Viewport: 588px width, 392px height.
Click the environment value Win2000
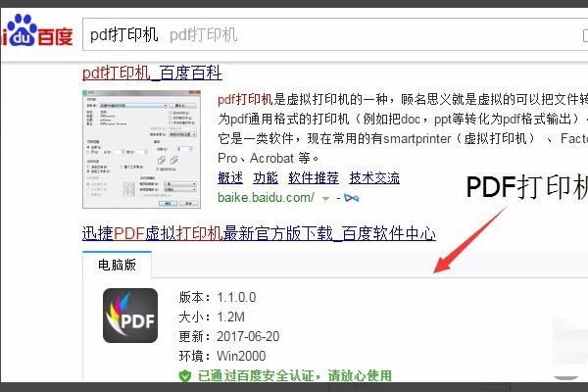click(241, 356)
